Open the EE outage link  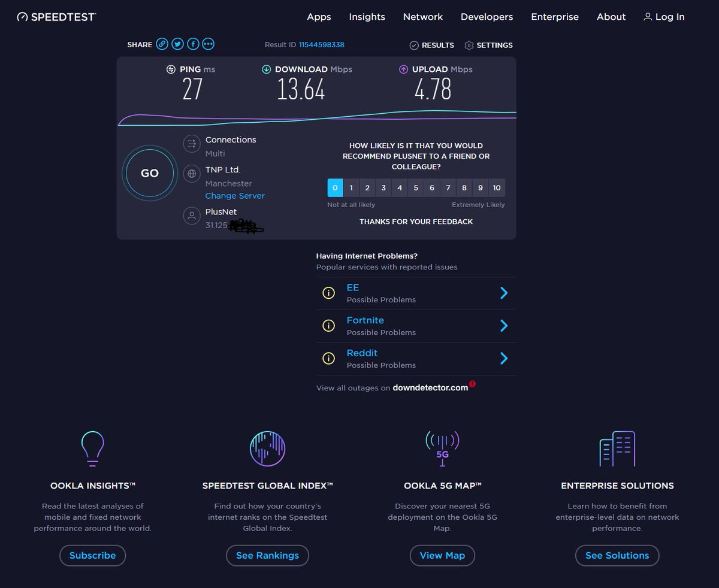click(x=353, y=287)
